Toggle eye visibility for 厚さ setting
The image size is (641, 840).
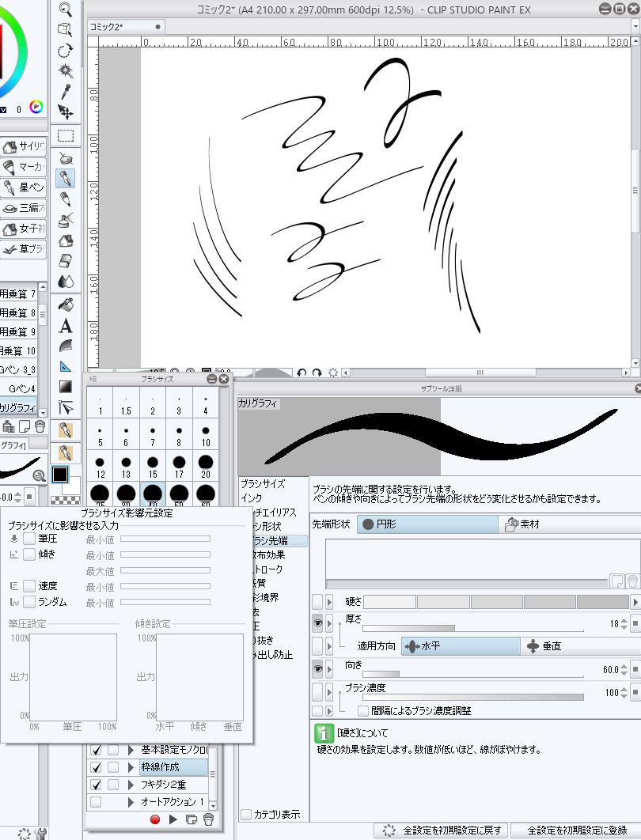coord(318,623)
